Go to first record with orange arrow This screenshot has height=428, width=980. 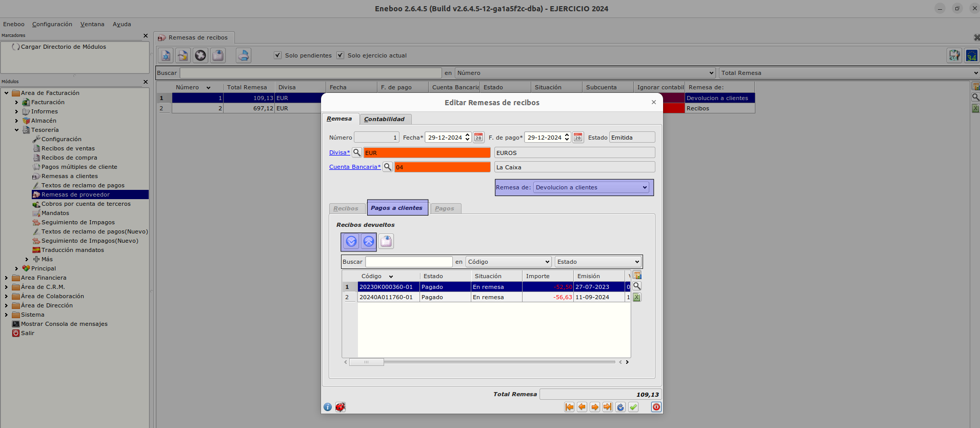click(x=569, y=407)
